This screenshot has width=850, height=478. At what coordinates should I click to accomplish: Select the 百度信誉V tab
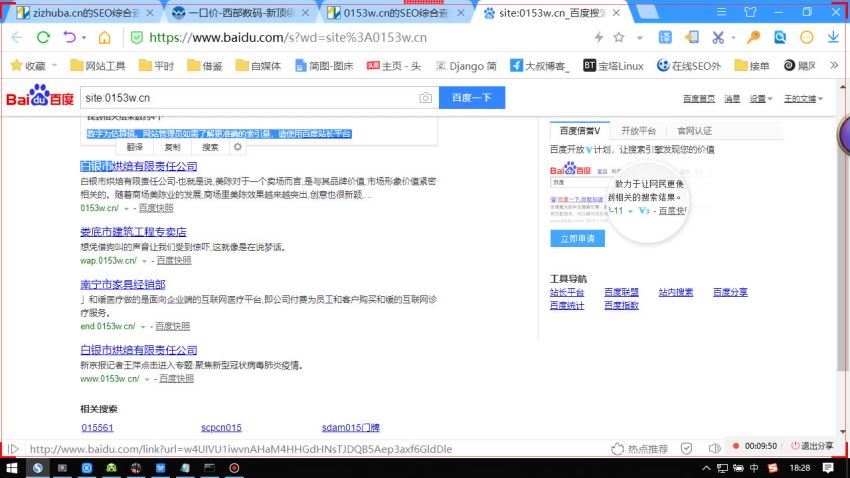[x=579, y=131]
